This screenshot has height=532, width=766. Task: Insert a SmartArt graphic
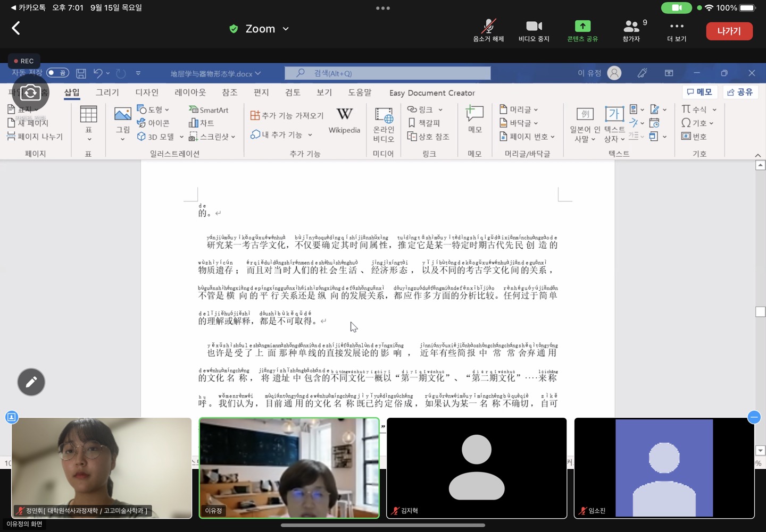coord(209,110)
